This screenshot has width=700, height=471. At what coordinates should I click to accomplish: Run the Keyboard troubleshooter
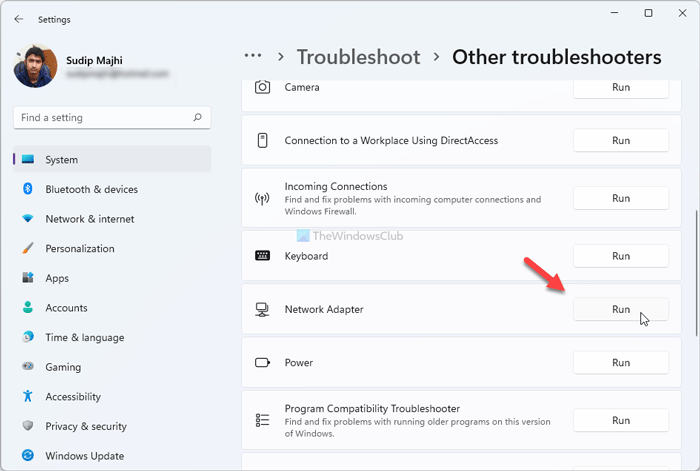coord(620,256)
